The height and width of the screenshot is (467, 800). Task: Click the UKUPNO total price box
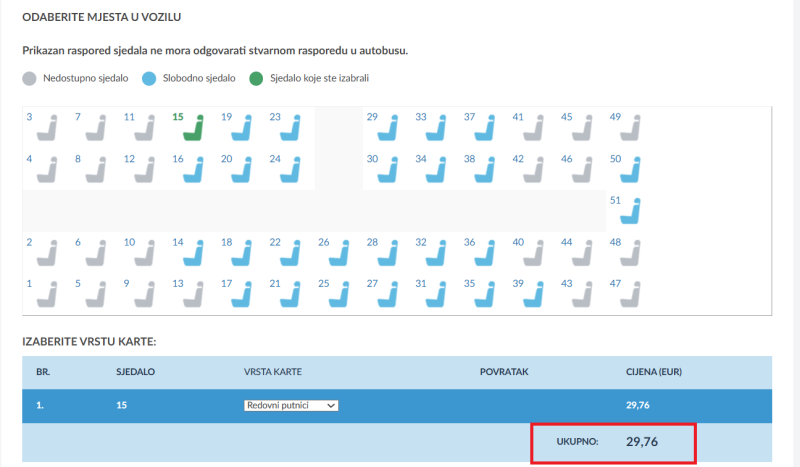point(612,440)
